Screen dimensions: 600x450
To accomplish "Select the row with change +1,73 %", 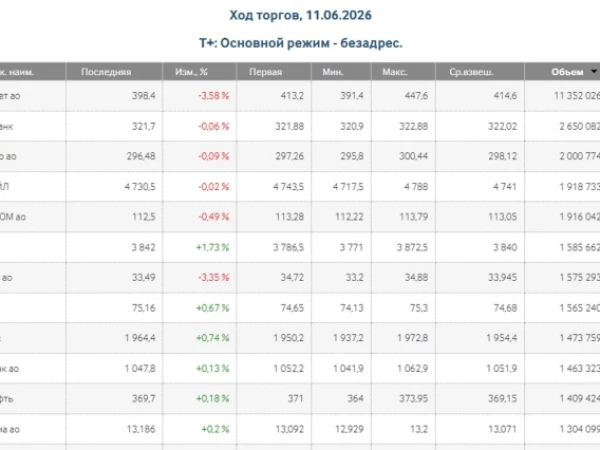I will point(300,247).
